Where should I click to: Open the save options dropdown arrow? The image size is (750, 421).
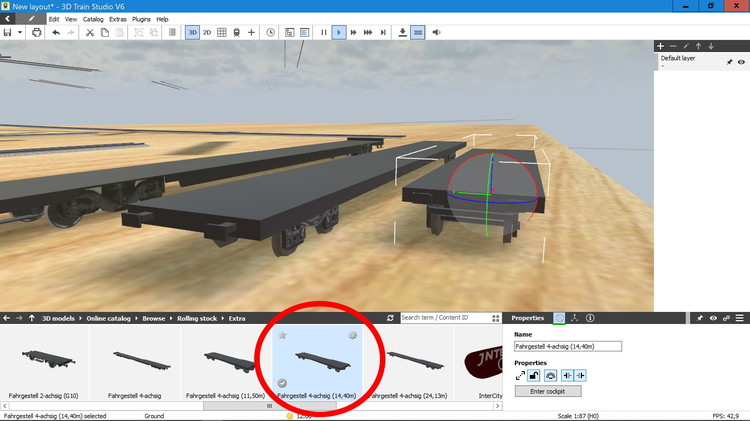[20, 33]
